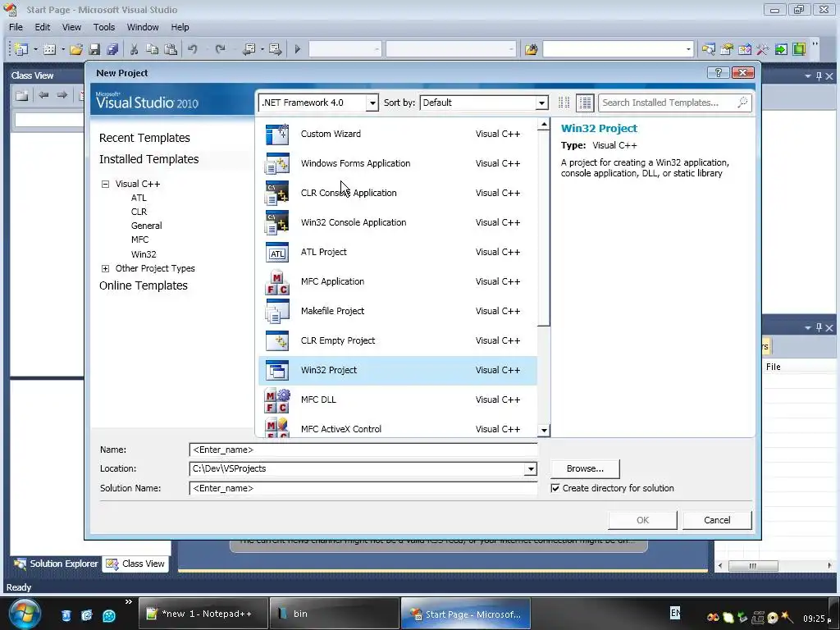Click the OK button

coord(642,520)
